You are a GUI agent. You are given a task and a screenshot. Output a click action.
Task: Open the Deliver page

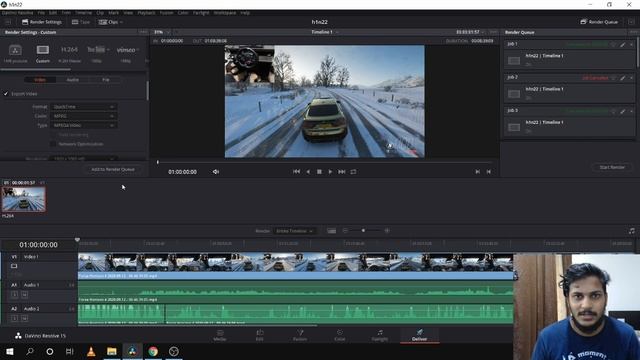[419, 335]
